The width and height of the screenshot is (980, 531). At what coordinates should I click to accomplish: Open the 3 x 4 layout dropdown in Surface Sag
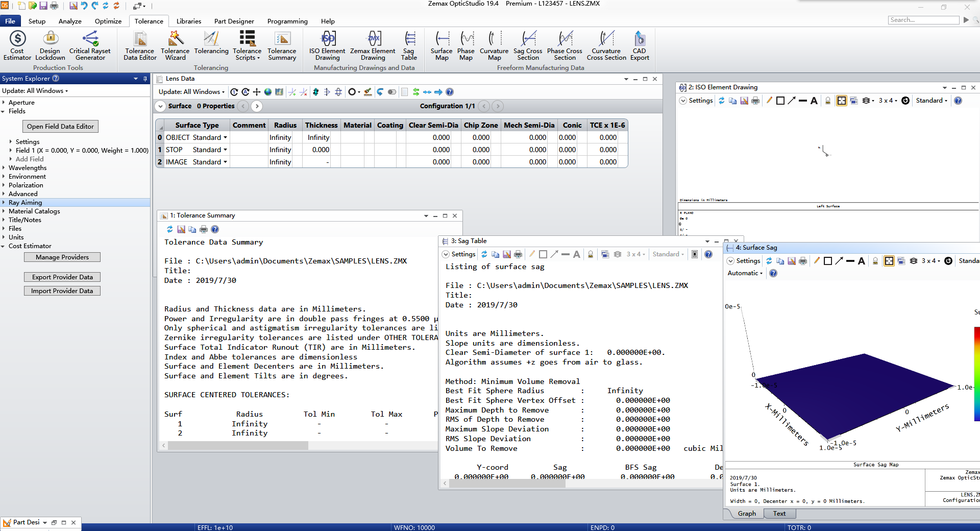pyautogui.click(x=930, y=261)
